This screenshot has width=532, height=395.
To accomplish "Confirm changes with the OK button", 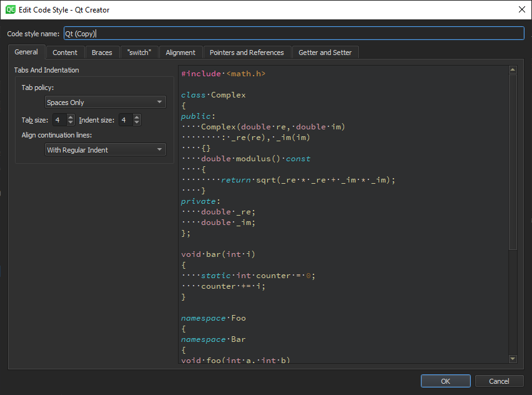I will click(x=445, y=381).
